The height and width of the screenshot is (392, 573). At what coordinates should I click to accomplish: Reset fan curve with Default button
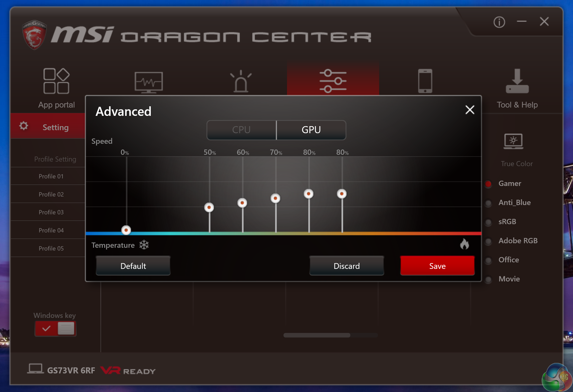[x=133, y=266]
